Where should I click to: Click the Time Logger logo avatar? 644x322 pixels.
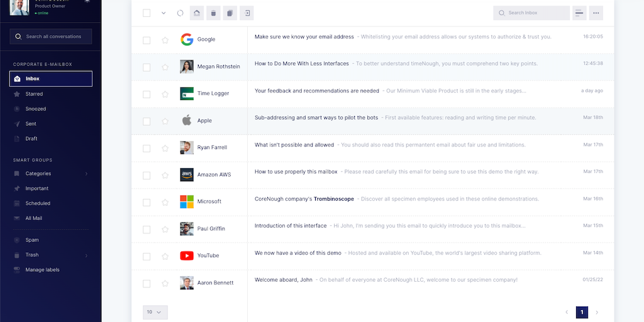click(x=187, y=94)
